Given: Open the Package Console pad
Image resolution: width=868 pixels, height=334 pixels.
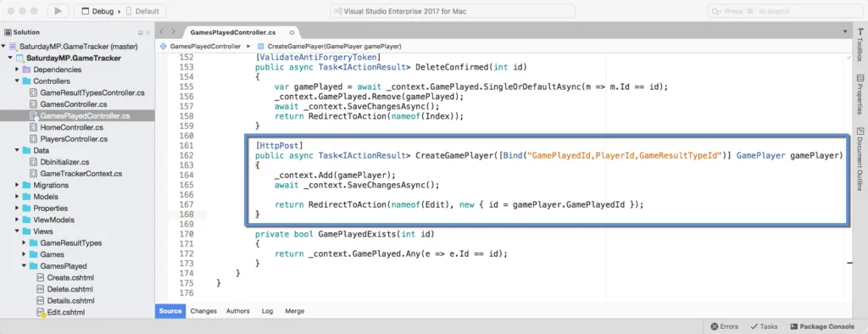Looking at the screenshot, I should pos(821,327).
